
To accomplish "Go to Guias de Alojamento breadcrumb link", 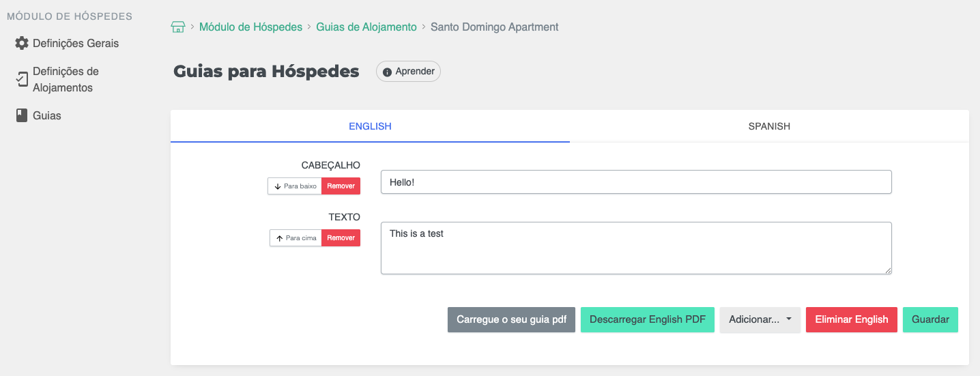I will coord(366,27).
